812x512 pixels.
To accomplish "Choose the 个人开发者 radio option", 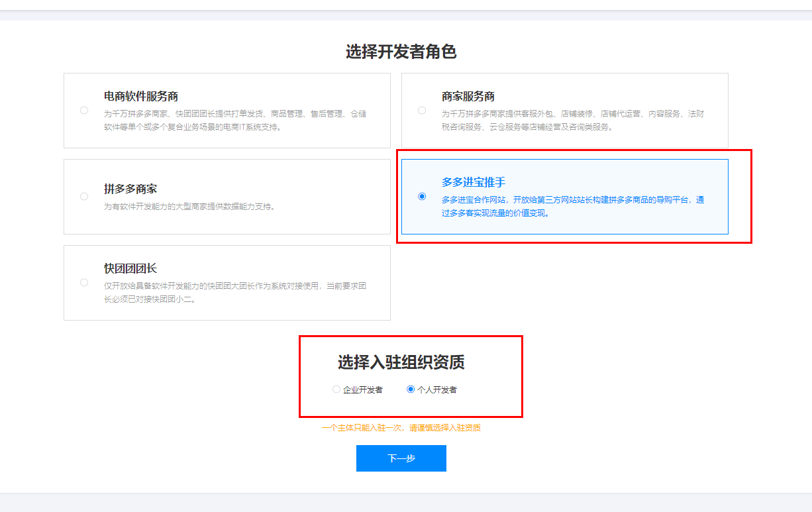I will click(x=411, y=389).
